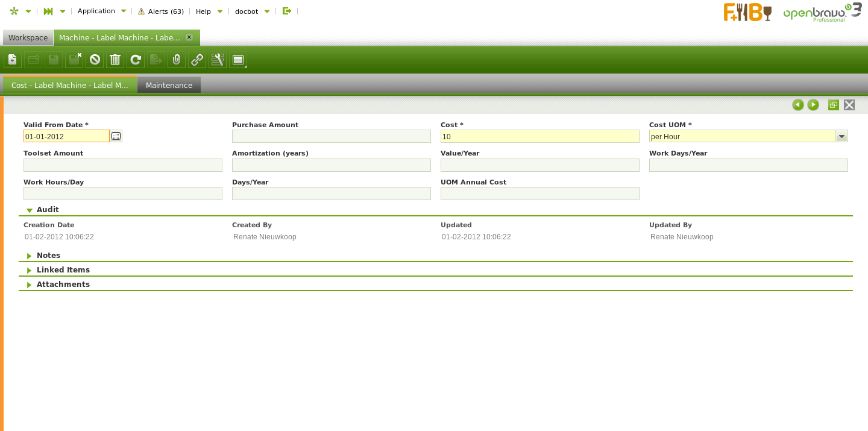Screen dimensions: 868x431
Task: Open attachments via paperclip icon
Action: pyautogui.click(x=177, y=60)
